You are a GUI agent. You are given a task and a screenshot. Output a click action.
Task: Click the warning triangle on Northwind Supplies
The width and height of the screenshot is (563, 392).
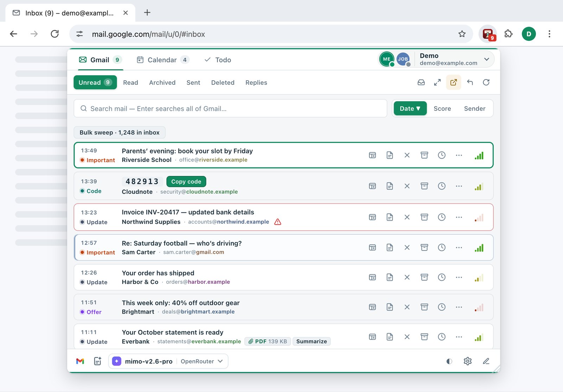278,222
